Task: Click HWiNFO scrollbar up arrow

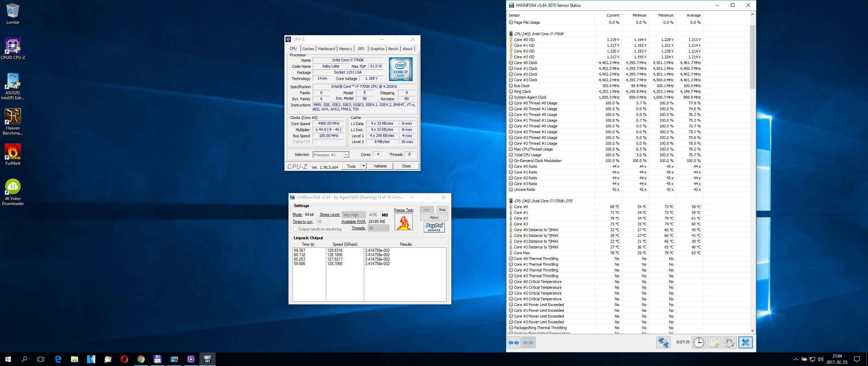Action: pos(752,15)
